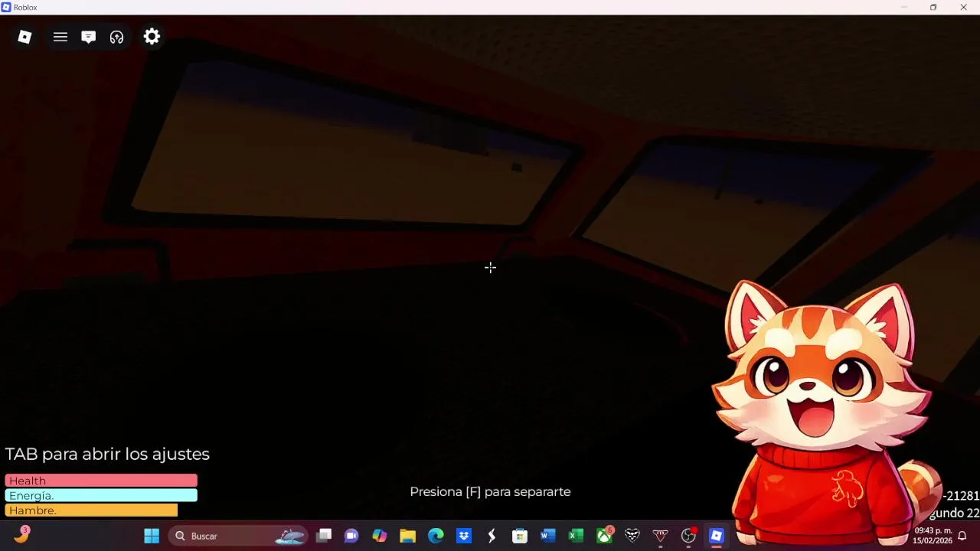This screenshot has height=551, width=980.
Task: Click 'Presiona [F] para separarte' prompt
Action: [490, 491]
